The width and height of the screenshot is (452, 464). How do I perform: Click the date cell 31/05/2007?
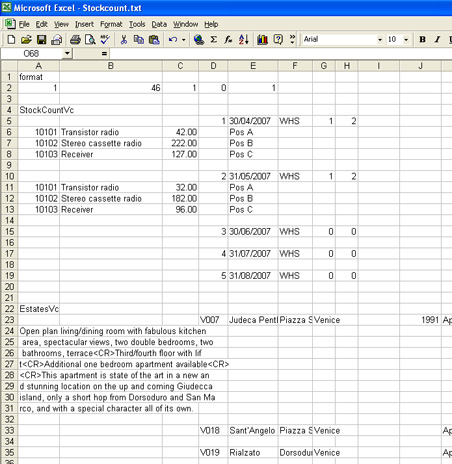(253, 176)
